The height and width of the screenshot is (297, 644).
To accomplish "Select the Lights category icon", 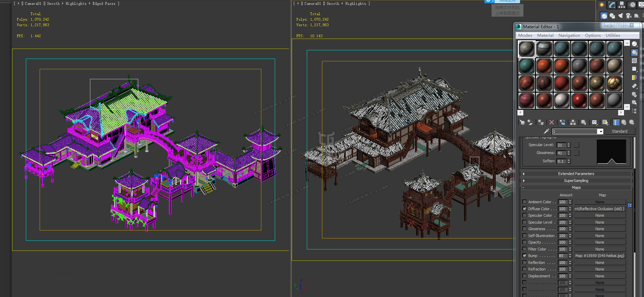I will point(621,16).
